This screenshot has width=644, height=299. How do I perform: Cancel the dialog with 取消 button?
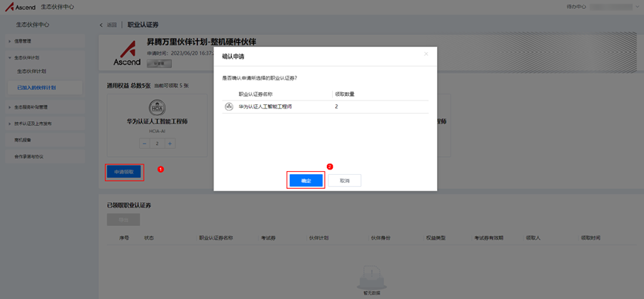click(x=345, y=181)
